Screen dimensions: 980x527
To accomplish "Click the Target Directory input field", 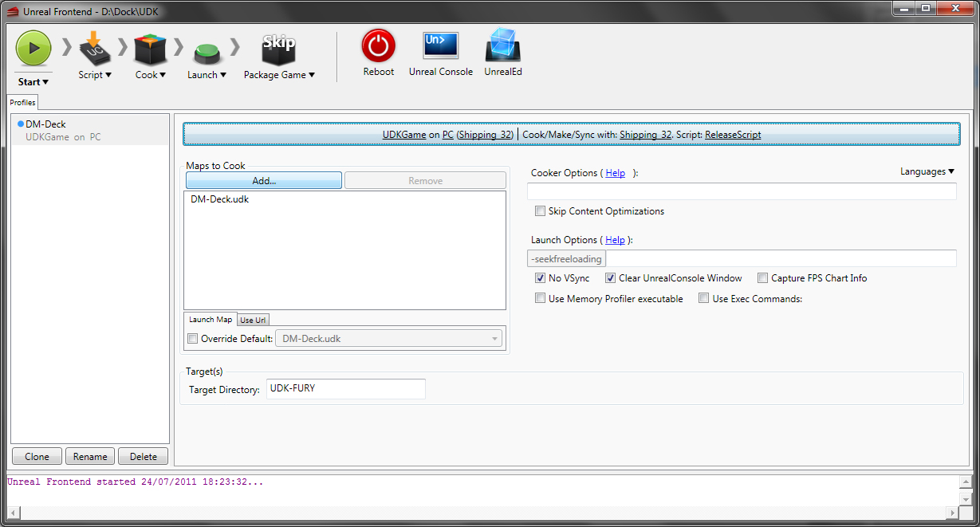I will click(x=345, y=389).
